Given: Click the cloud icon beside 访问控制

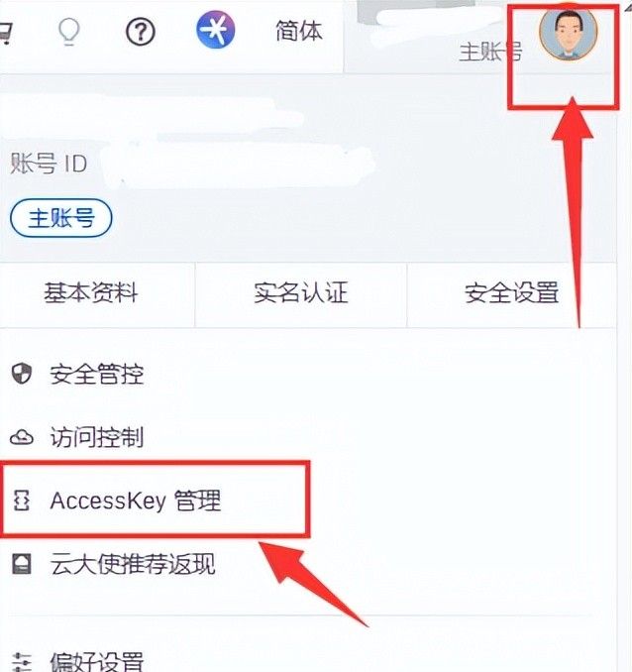Looking at the screenshot, I should pos(22,437).
